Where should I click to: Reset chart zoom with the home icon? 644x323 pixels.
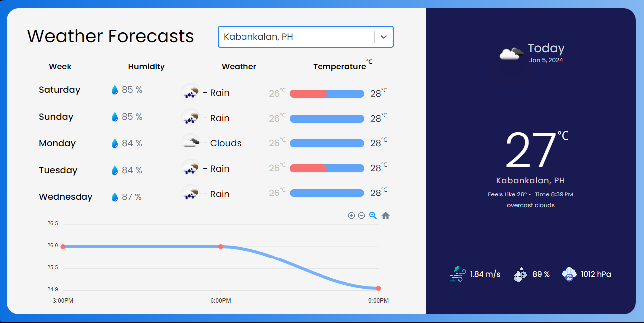pos(385,216)
